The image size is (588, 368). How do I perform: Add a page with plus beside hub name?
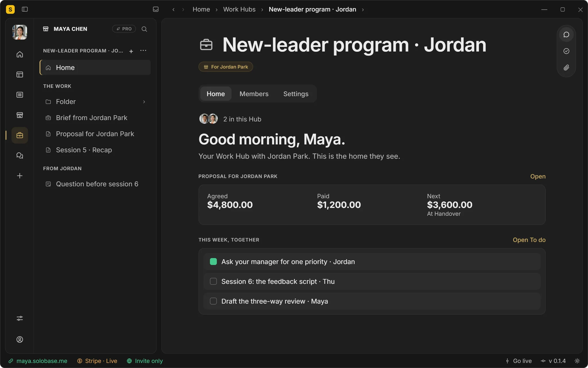tap(131, 51)
